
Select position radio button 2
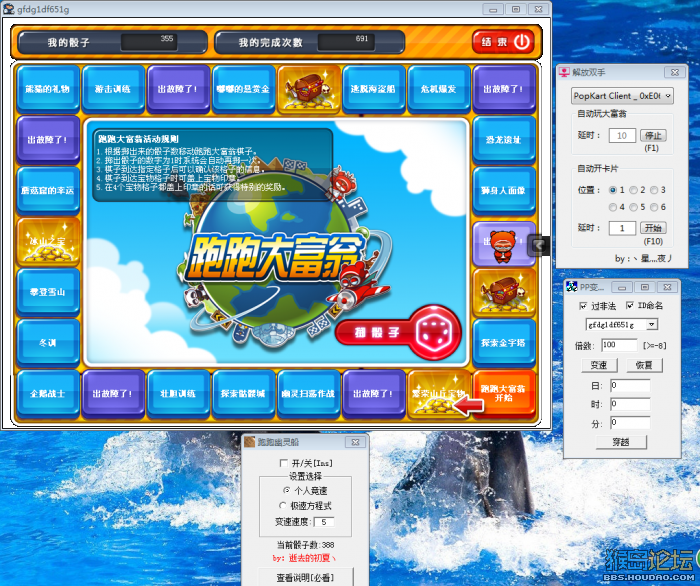tap(633, 190)
